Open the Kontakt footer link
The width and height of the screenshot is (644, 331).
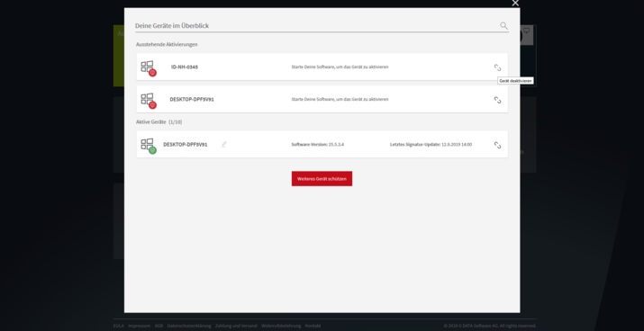(x=313, y=326)
